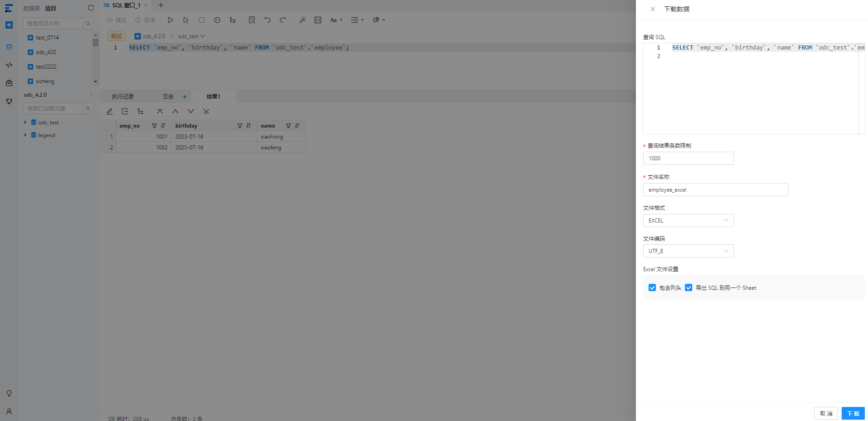Image resolution: width=868 pixels, height=421 pixels.
Task: Click the export result icon in results toolbar
Action: (x=125, y=111)
